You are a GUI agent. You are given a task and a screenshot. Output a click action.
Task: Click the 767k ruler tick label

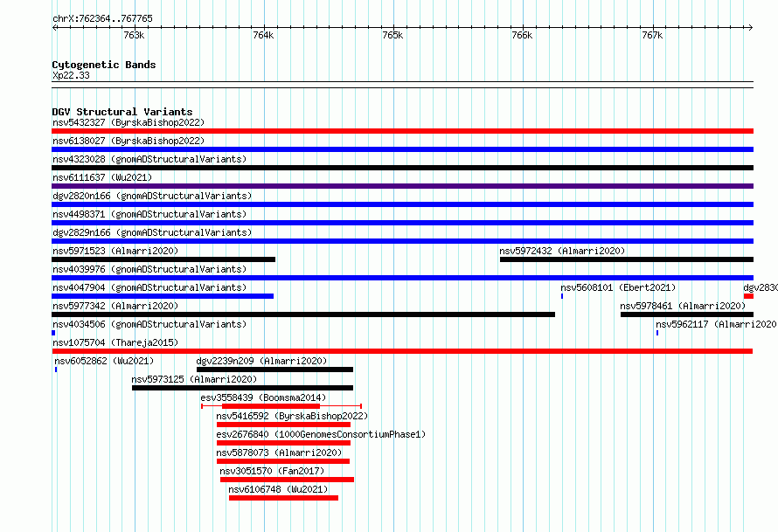pos(652,35)
